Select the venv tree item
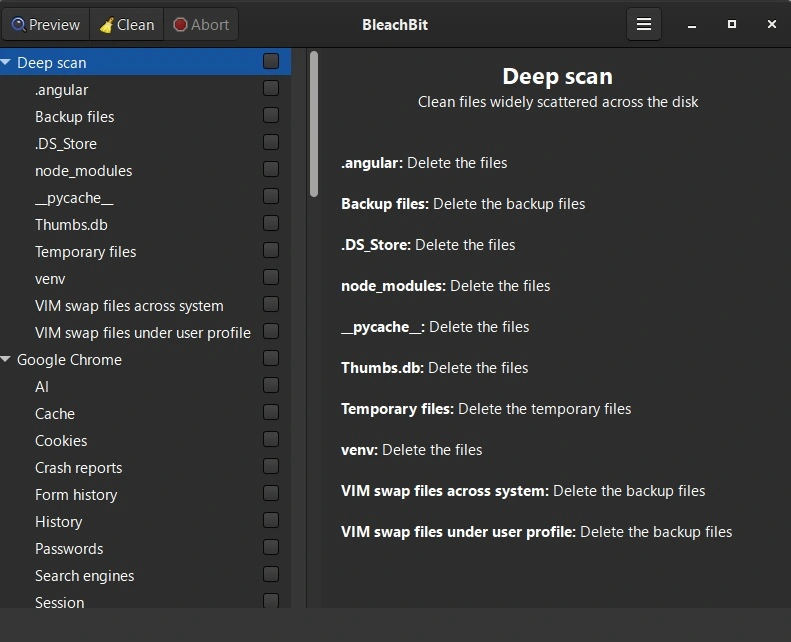Image resolution: width=791 pixels, height=642 pixels. click(145, 278)
